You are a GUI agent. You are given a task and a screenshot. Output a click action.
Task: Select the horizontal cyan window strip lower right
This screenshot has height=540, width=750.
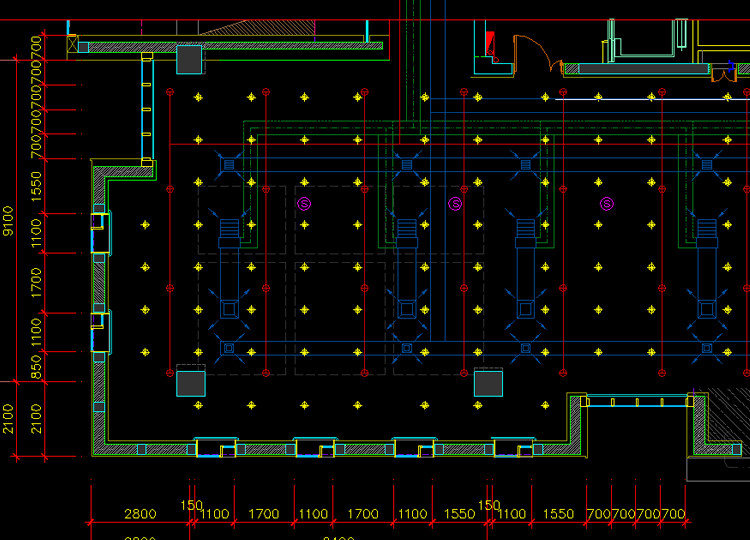click(637, 401)
